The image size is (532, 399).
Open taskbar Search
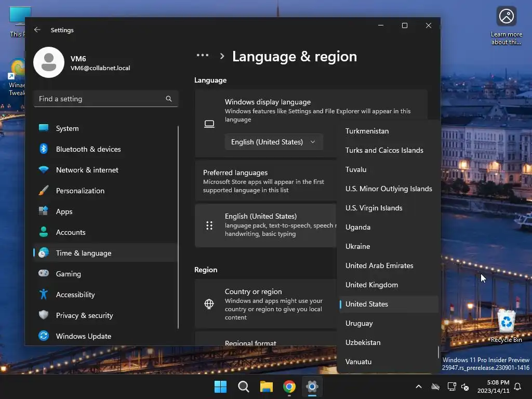(x=243, y=387)
